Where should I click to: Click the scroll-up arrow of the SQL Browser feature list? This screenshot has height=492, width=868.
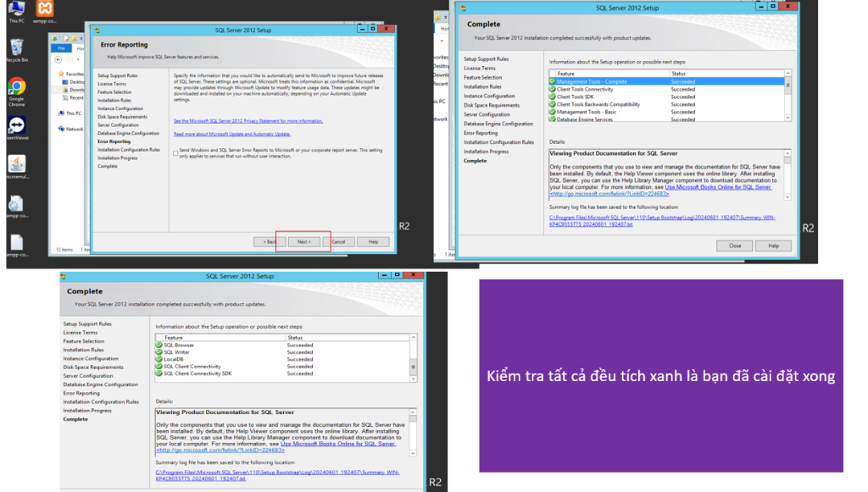413,337
